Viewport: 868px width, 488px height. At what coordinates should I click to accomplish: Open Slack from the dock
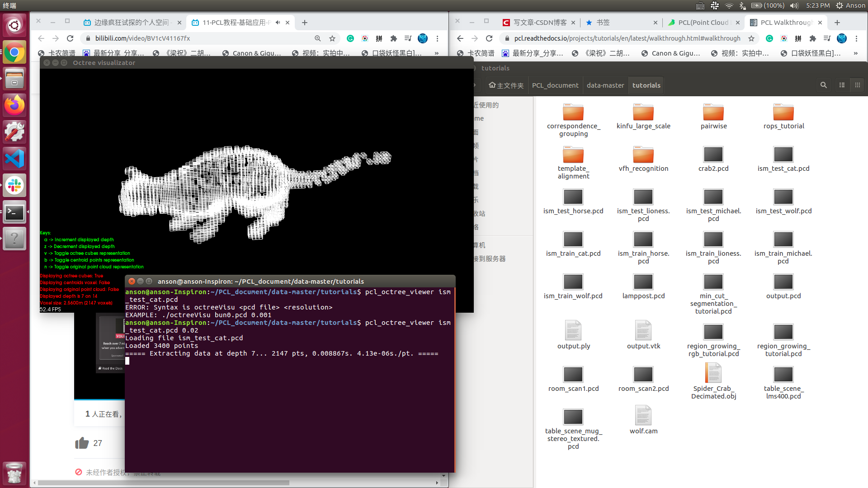14,186
